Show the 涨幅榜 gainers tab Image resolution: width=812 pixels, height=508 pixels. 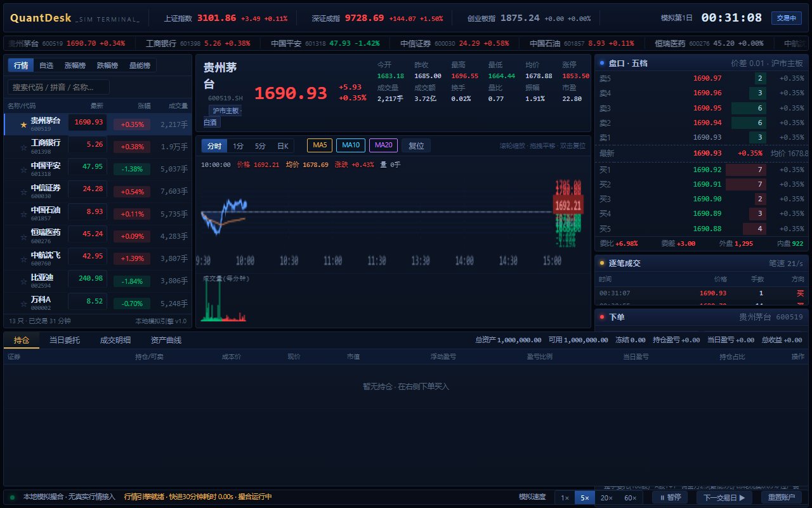pos(75,65)
